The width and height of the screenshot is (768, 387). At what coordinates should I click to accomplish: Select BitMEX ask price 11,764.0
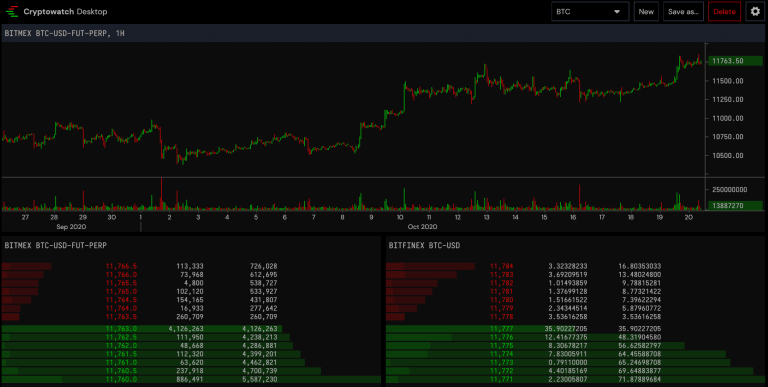click(x=121, y=308)
